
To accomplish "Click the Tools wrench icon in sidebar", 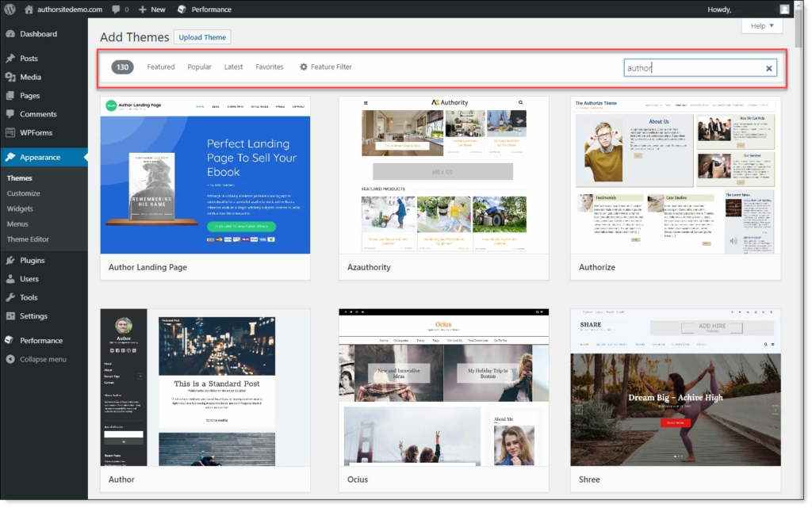I will coord(10,297).
